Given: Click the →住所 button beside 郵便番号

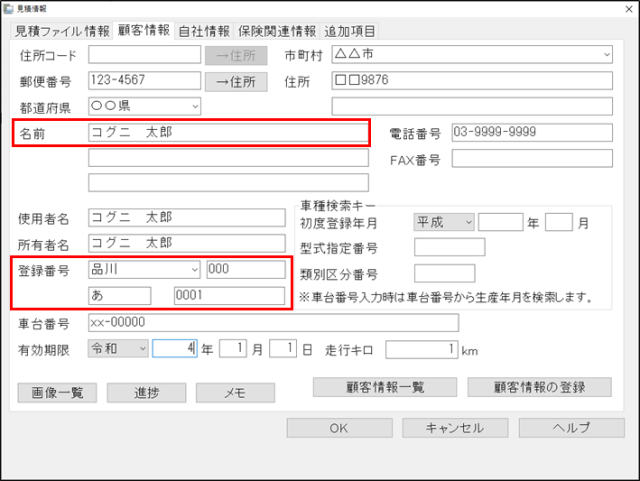Looking at the screenshot, I should (x=237, y=81).
